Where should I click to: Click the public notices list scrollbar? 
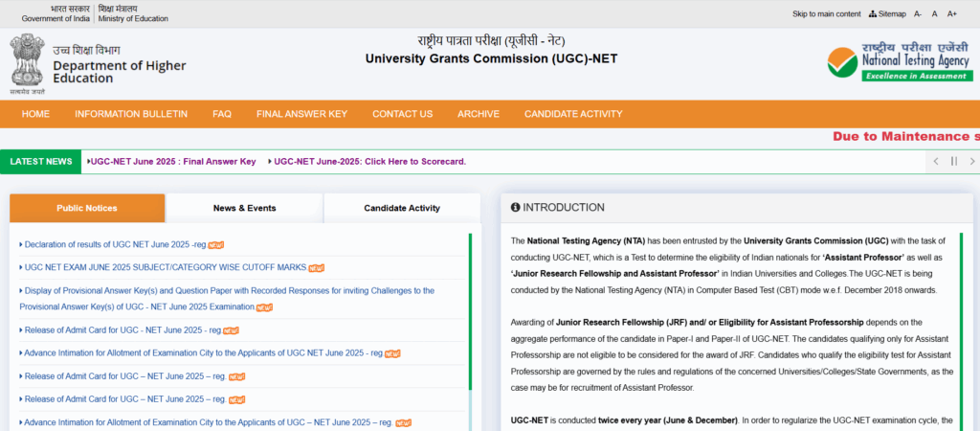(x=470, y=316)
